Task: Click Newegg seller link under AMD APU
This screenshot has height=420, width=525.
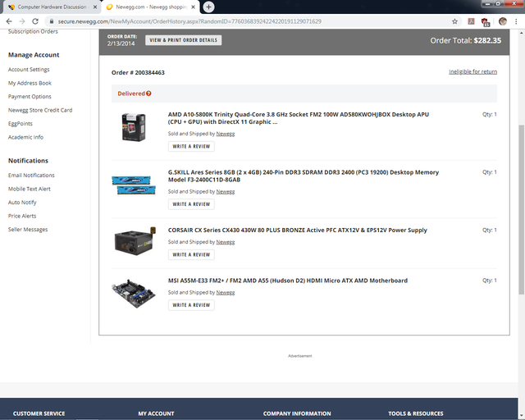Action: (x=226, y=134)
